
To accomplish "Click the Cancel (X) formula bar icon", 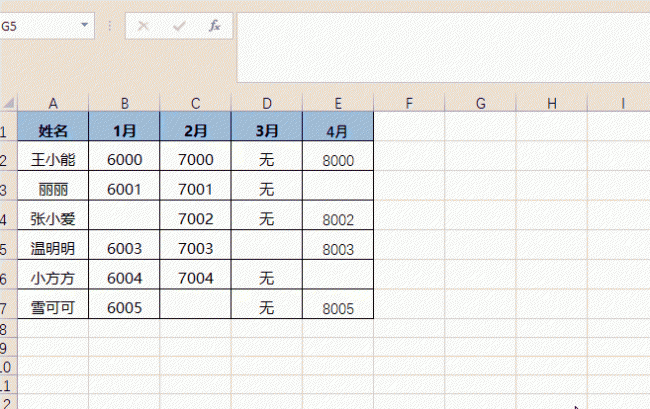I will point(143,26).
